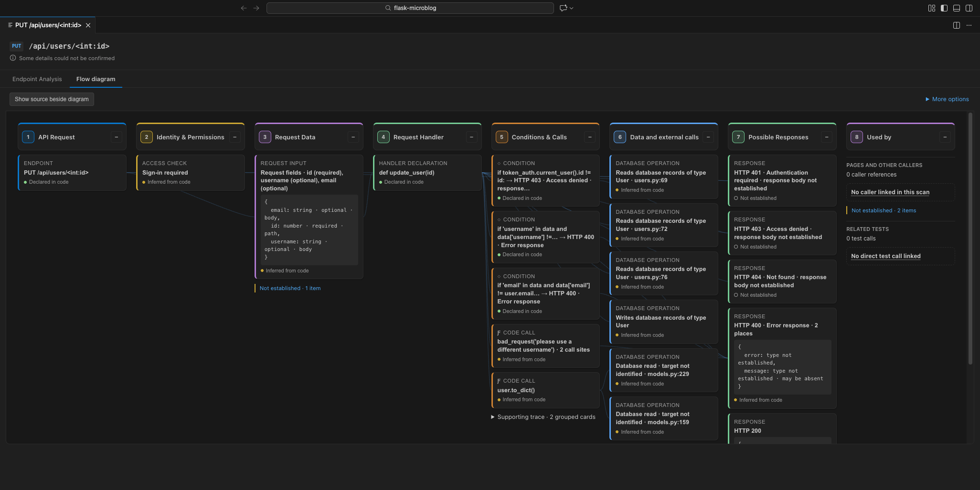Click the flask-microblog search field
The image size is (980, 490).
tap(410, 8)
